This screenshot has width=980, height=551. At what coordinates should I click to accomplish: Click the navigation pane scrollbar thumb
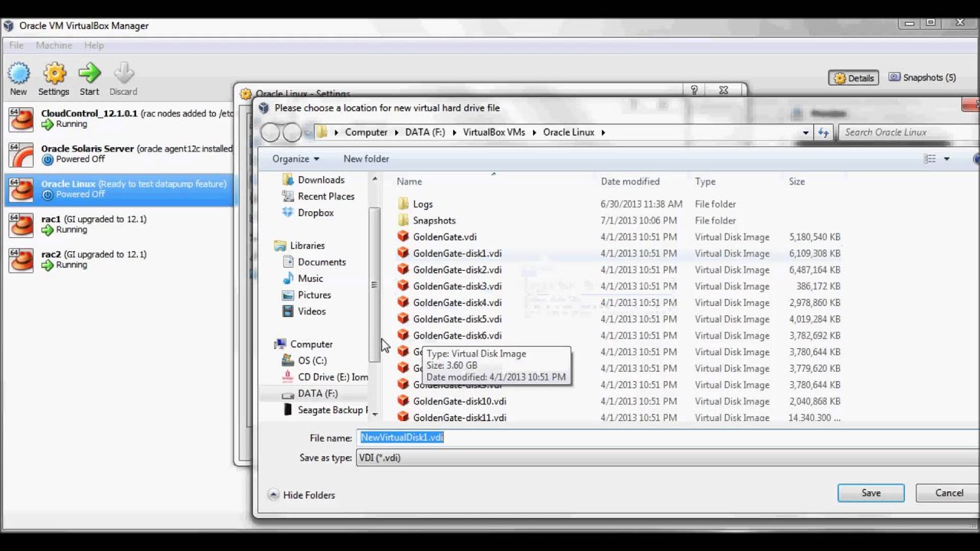374,284
